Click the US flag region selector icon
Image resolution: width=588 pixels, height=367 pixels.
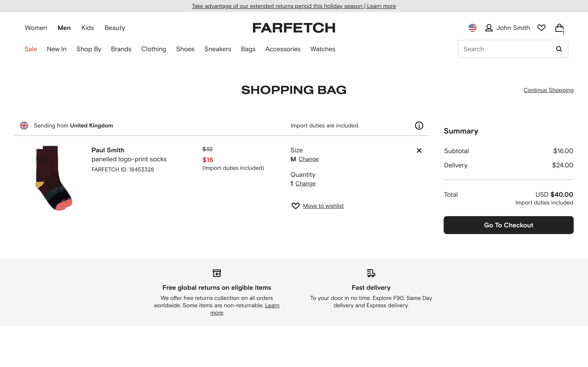[x=472, y=28]
